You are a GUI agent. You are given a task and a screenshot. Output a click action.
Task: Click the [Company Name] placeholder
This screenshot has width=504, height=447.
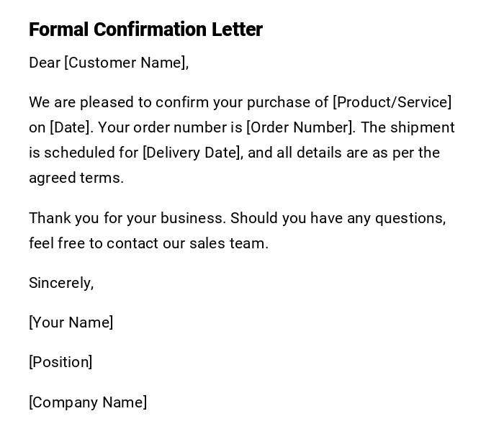point(88,402)
